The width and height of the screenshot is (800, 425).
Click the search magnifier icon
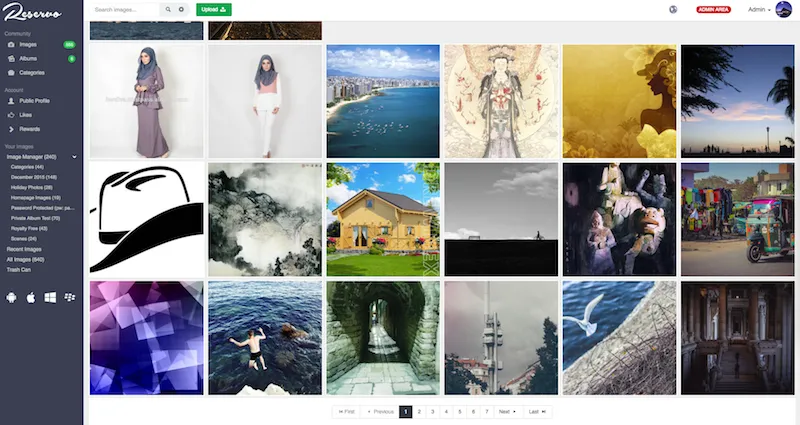click(168, 9)
